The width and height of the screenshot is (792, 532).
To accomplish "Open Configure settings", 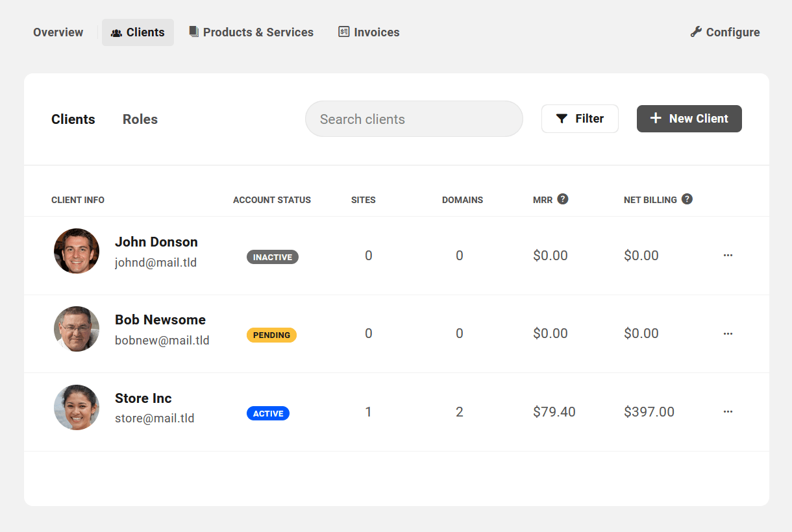I will click(725, 32).
